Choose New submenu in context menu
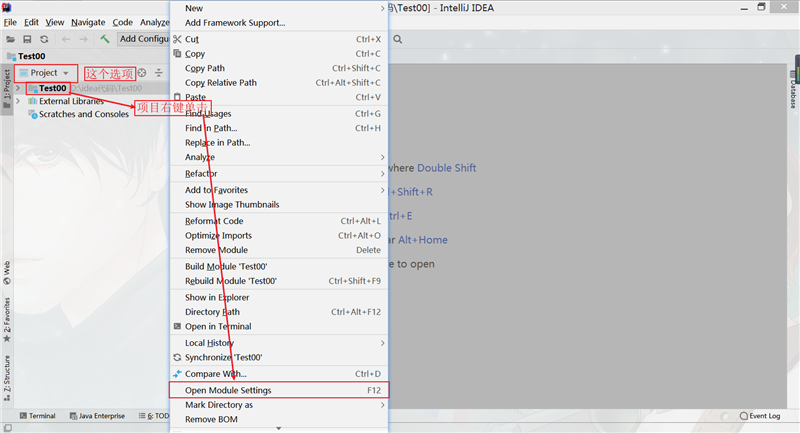Viewport: 800px width, 433px height. click(x=279, y=8)
